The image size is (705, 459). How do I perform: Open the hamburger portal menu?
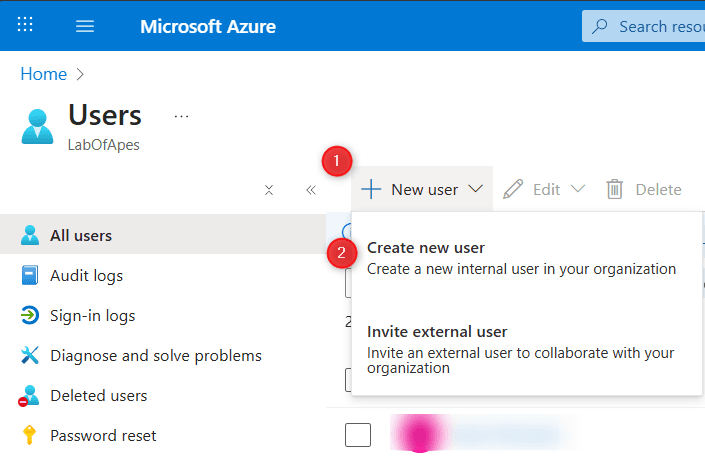(85, 26)
